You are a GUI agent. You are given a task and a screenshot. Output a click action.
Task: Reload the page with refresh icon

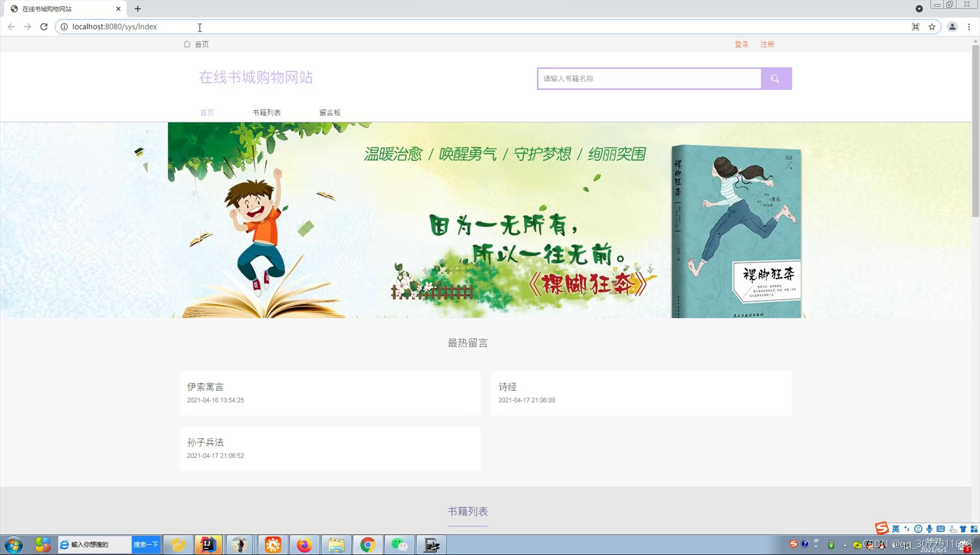point(44,27)
